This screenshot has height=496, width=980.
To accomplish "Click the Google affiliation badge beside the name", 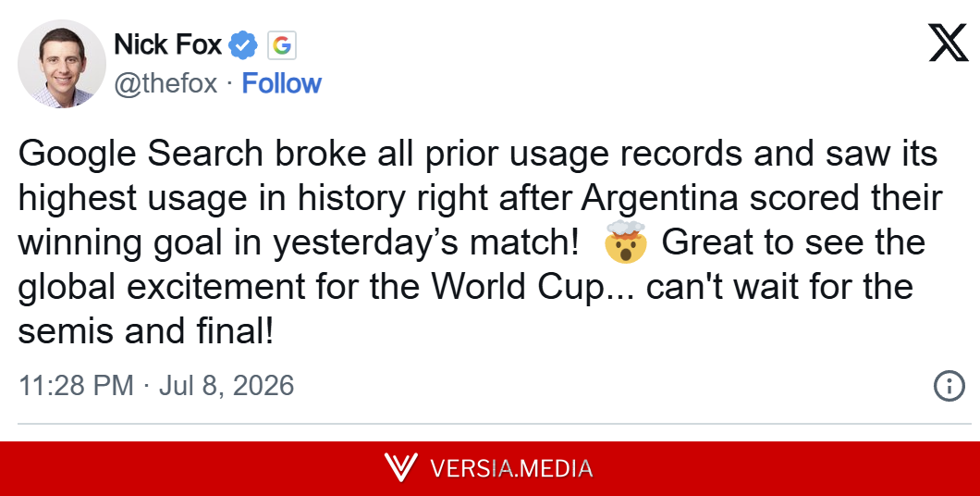I will coord(282,45).
